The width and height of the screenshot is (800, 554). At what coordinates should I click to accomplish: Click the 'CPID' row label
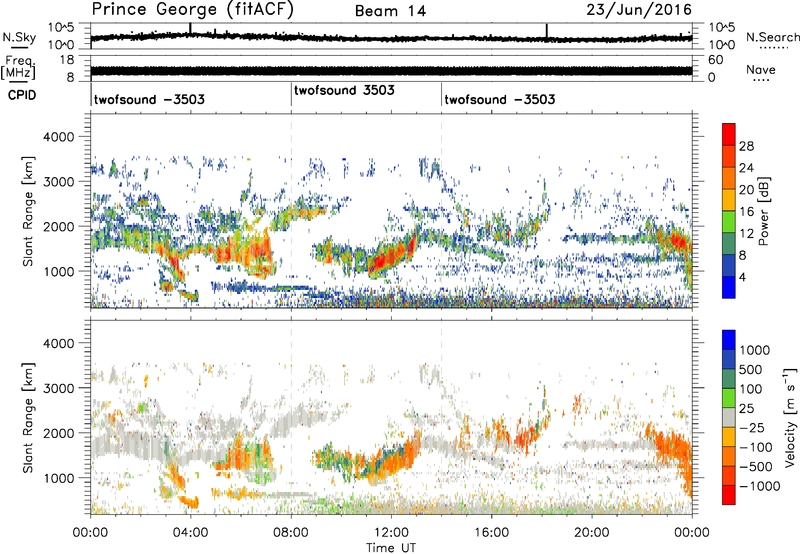[x=21, y=94]
